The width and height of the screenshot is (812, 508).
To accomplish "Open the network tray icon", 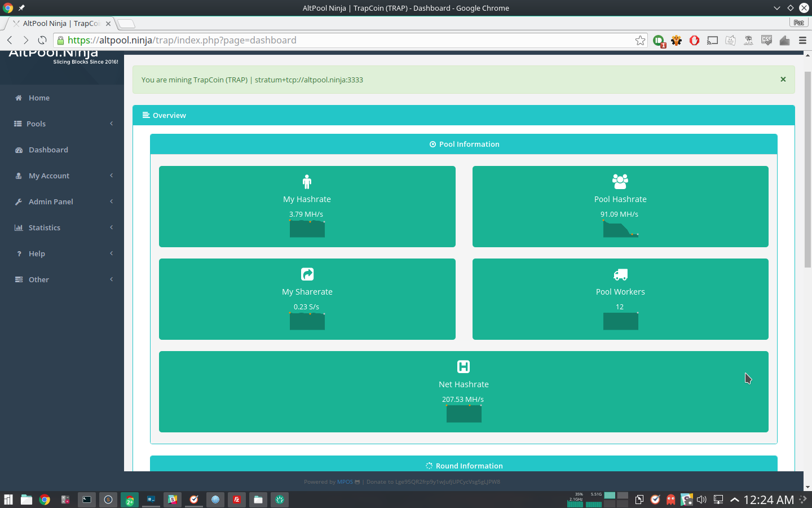I will (718, 500).
